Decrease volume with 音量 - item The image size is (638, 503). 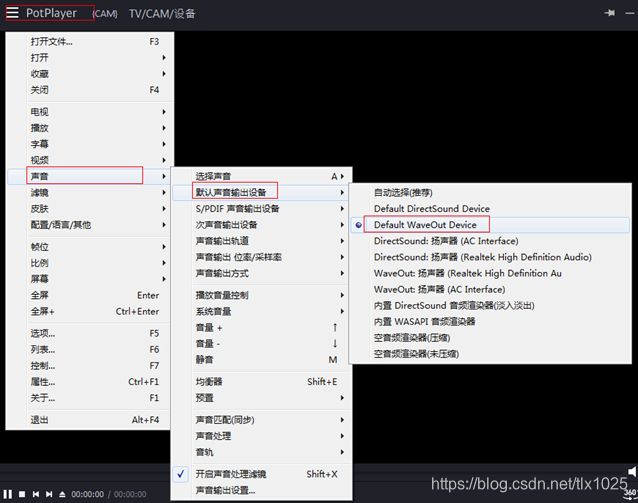[x=260, y=343]
